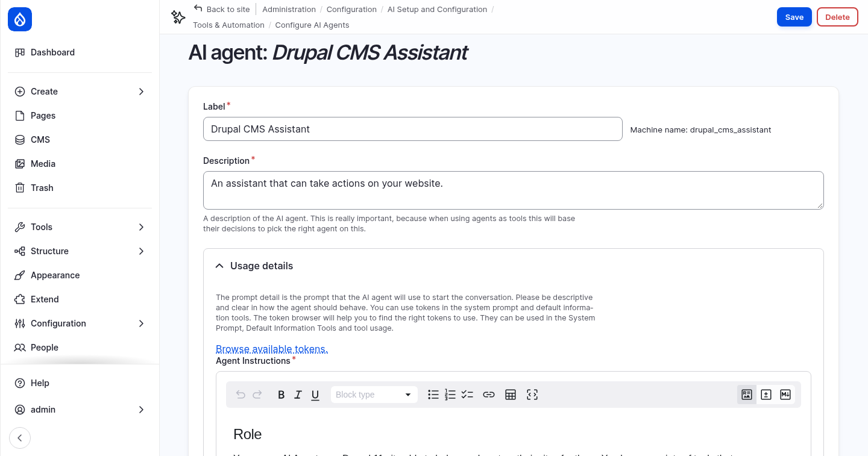Switch editor to rich text view mode

[x=747, y=395]
